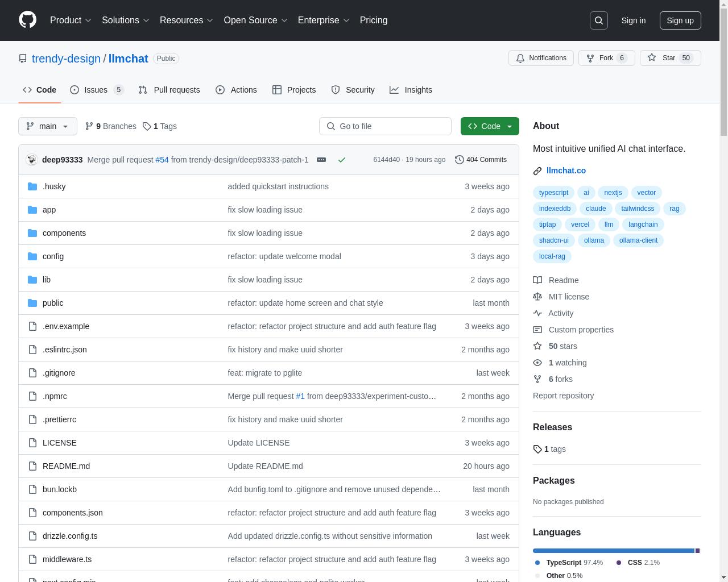Click the eye icon beside 1 watching
The width and height of the screenshot is (728, 582).
pyautogui.click(x=537, y=363)
